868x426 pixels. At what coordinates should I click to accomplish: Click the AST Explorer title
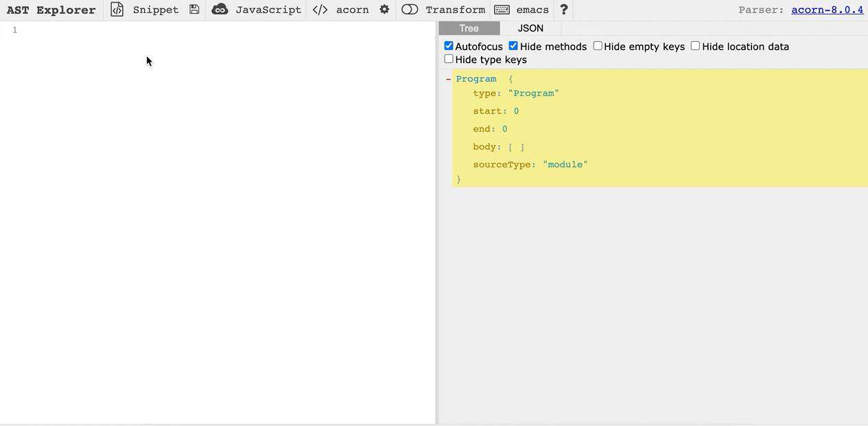pos(51,10)
